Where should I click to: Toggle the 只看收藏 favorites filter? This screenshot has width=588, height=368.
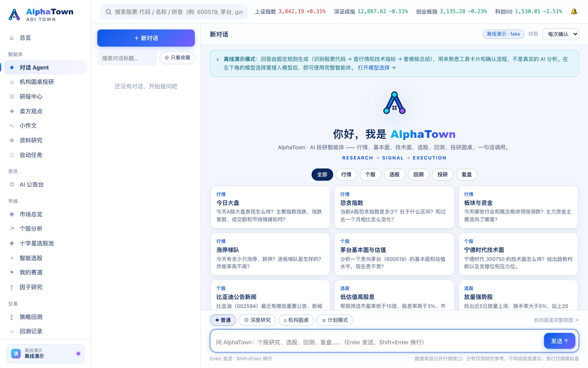pyautogui.click(x=177, y=58)
